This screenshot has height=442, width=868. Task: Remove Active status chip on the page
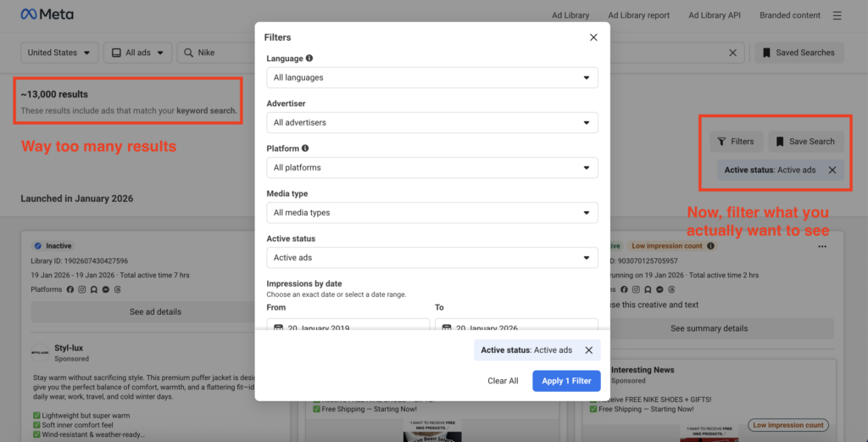click(832, 170)
